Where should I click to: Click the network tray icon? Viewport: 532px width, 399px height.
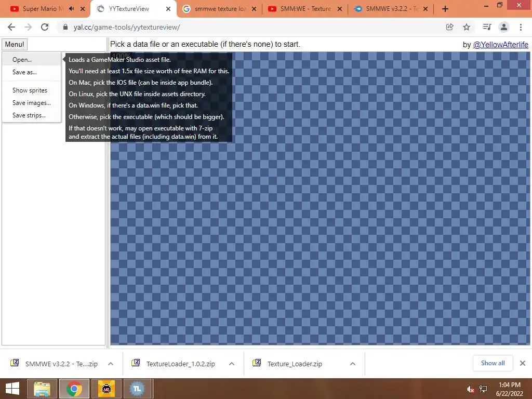click(x=484, y=389)
